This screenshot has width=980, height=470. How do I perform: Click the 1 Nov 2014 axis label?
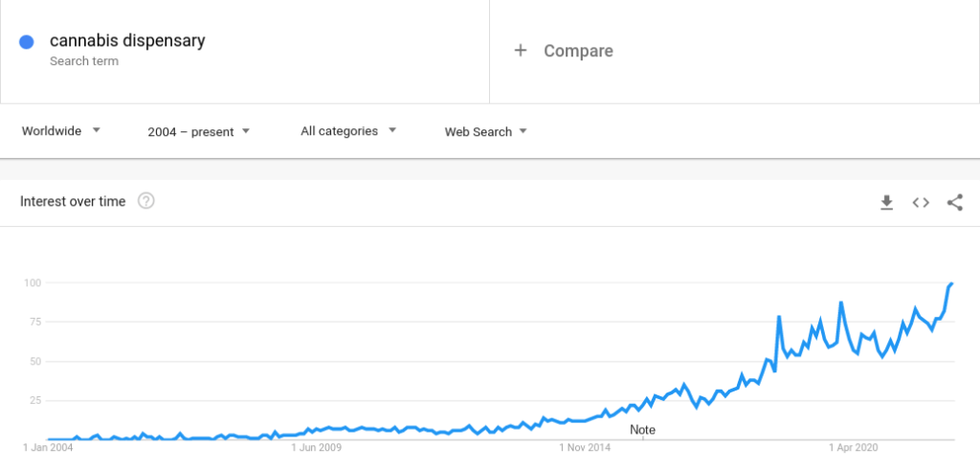tap(585, 447)
